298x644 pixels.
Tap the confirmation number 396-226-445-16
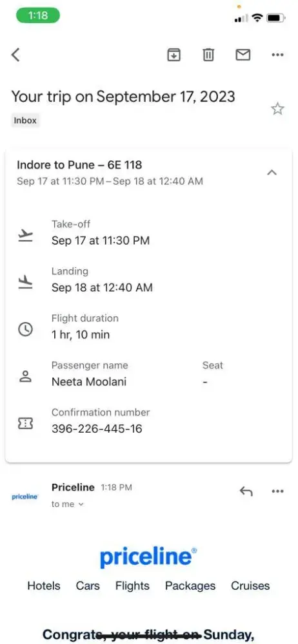(x=97, y=429)
